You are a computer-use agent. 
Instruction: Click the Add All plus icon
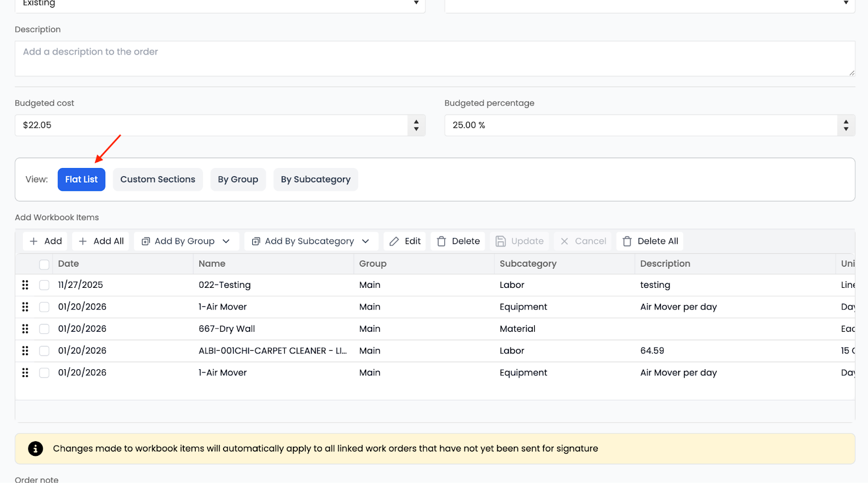point(83,241)
